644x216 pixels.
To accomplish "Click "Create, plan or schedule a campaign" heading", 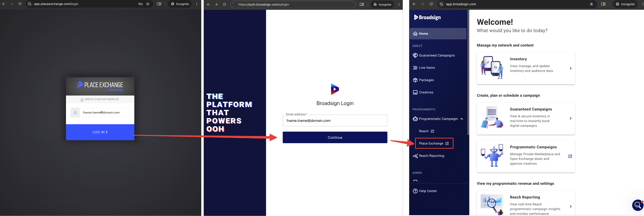I will click(x=508, y=95).
